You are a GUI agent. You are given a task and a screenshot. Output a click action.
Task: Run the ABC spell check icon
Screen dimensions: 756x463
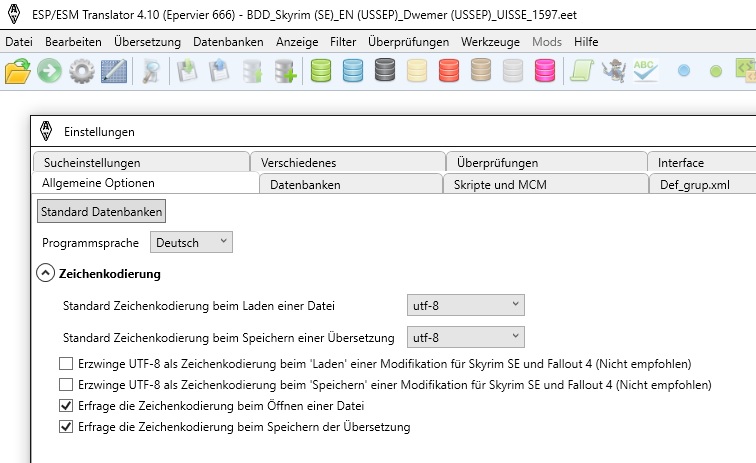click(646, 72)
